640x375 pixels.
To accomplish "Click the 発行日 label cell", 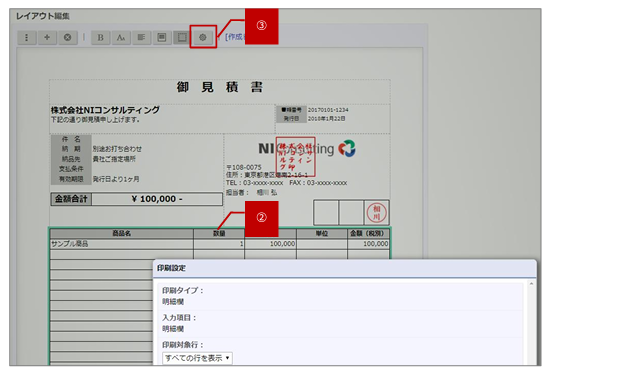I will pos(291,119).
